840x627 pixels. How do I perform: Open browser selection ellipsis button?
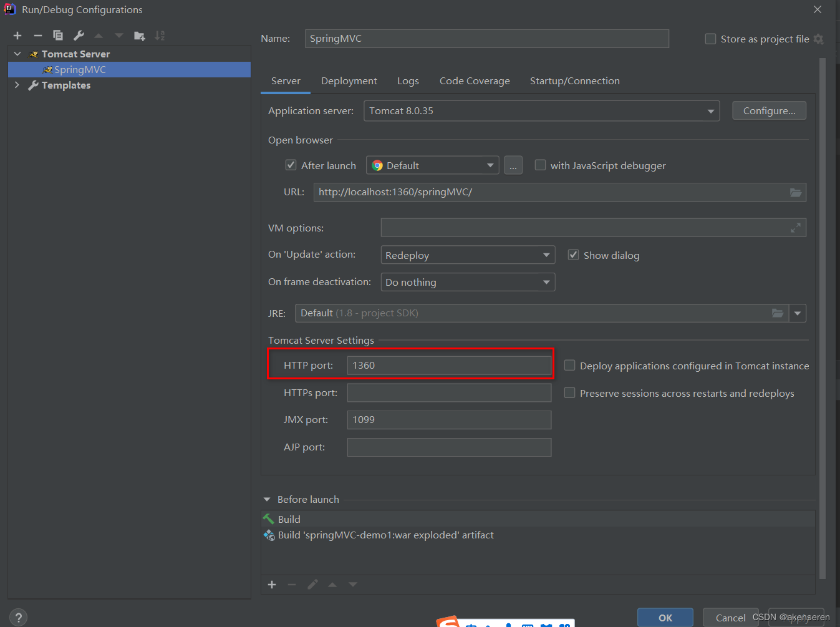pyautogui.click(x=513, y=165)
